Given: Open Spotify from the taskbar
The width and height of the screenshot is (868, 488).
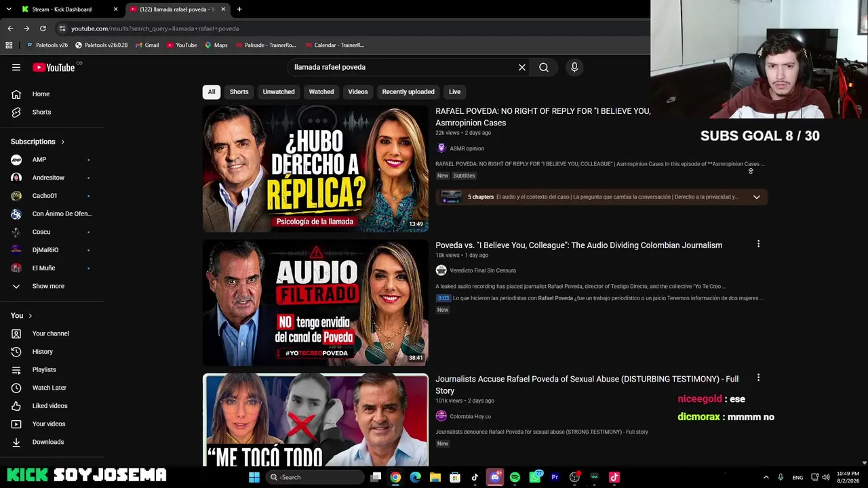Looking at the screenshot, I should pyautogui.click(x=515, y=477).
